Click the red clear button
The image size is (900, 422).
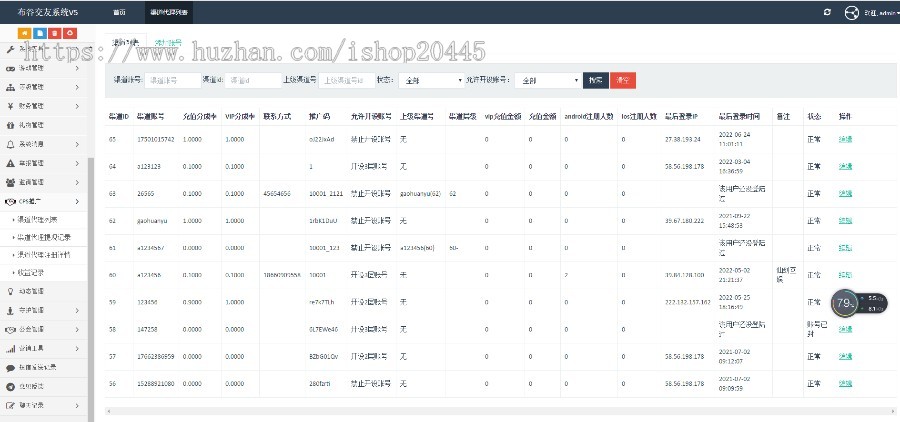coord(623,80)
